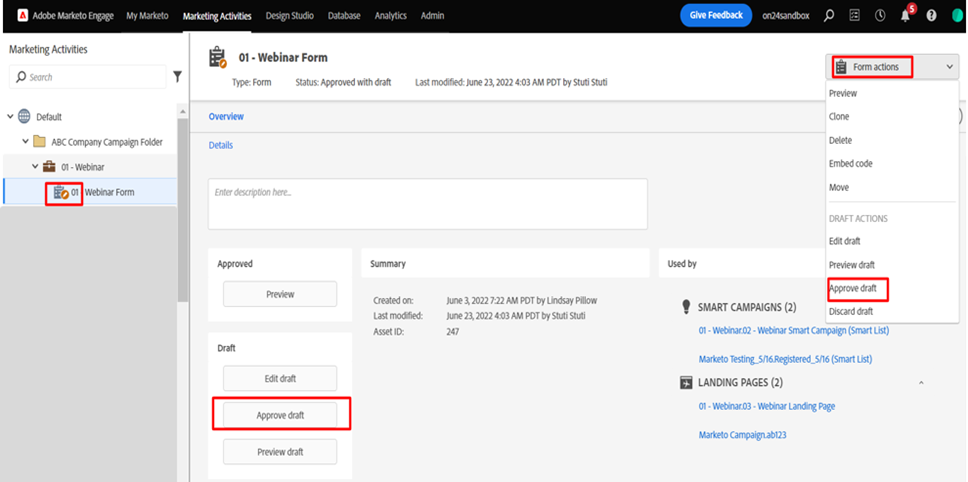This screenshot has height=482, width=968.
Task: Open 01 - Webinar.03 Webinar Landing Page link
Action: [x=767, y=407]
